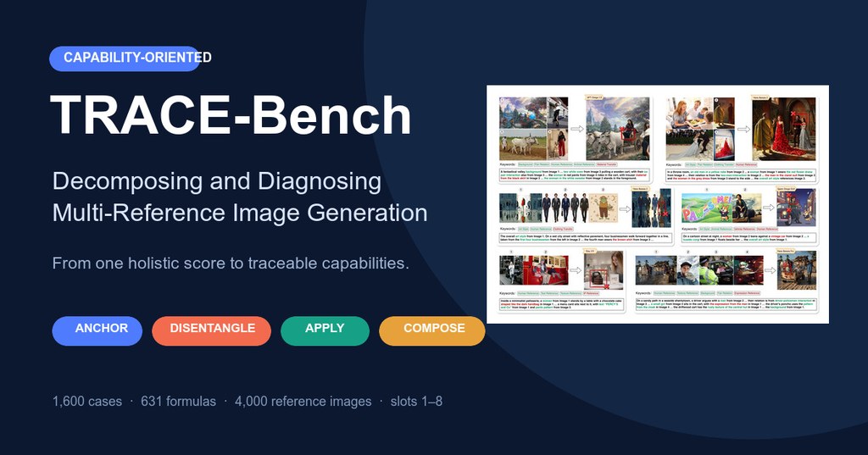
Task: Click 'Multi-Reference Image Generation' text
Action: [x=240, y=214]
